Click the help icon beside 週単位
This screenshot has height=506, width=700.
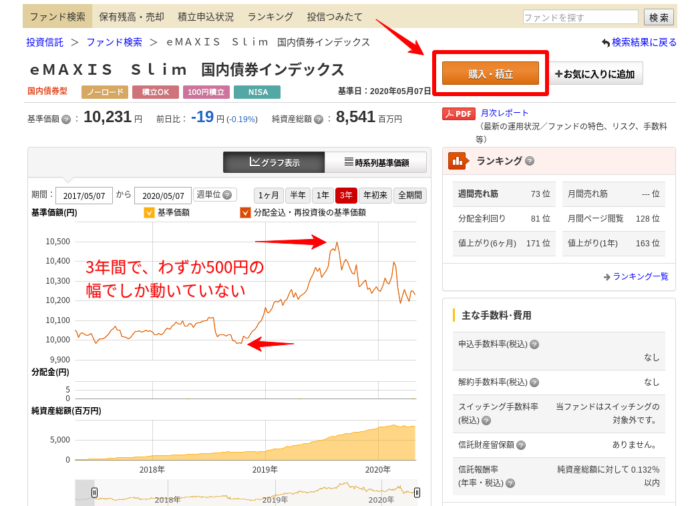pos(227,195)
